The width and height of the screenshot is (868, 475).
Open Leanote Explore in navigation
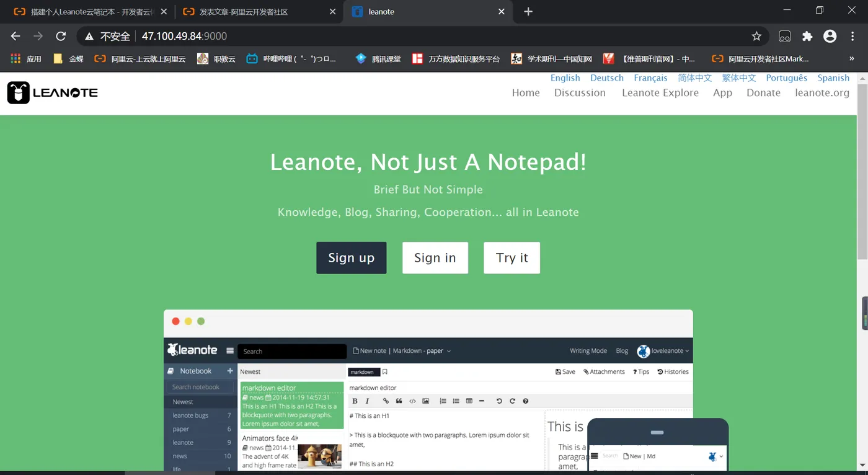point(660,93)
